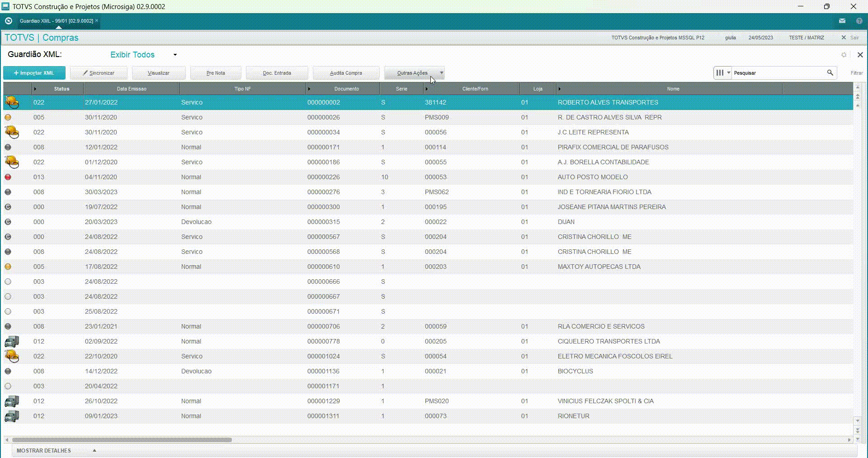868x458 pixels.
Task: Click orange status dot for document 000000026
Action: click(8, 117)
